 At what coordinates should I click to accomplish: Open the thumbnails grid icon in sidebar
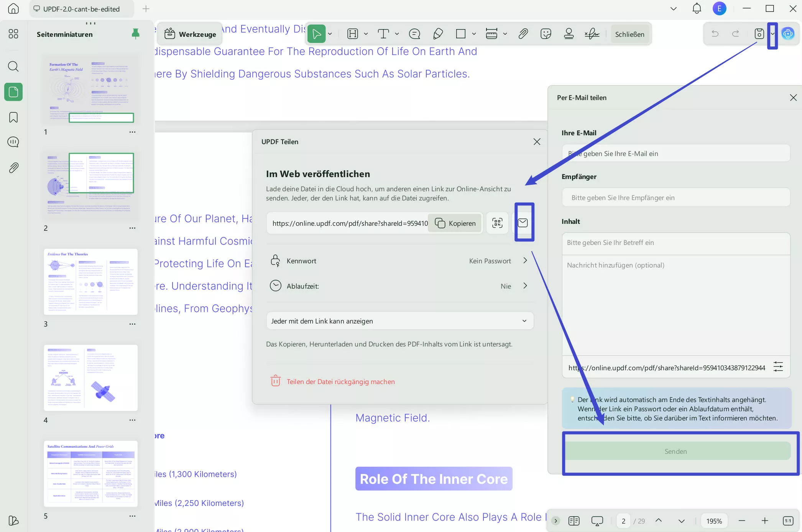point(13,34)
